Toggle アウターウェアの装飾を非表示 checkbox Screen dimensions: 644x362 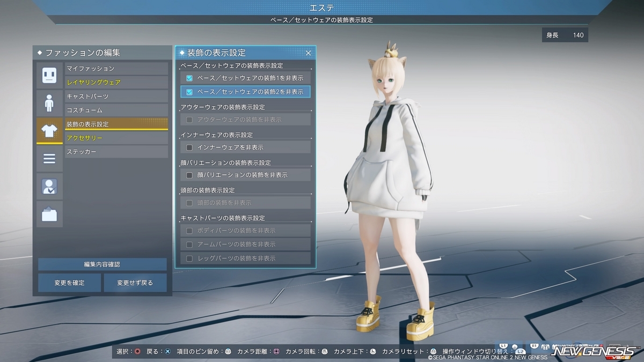pos(189,120)
